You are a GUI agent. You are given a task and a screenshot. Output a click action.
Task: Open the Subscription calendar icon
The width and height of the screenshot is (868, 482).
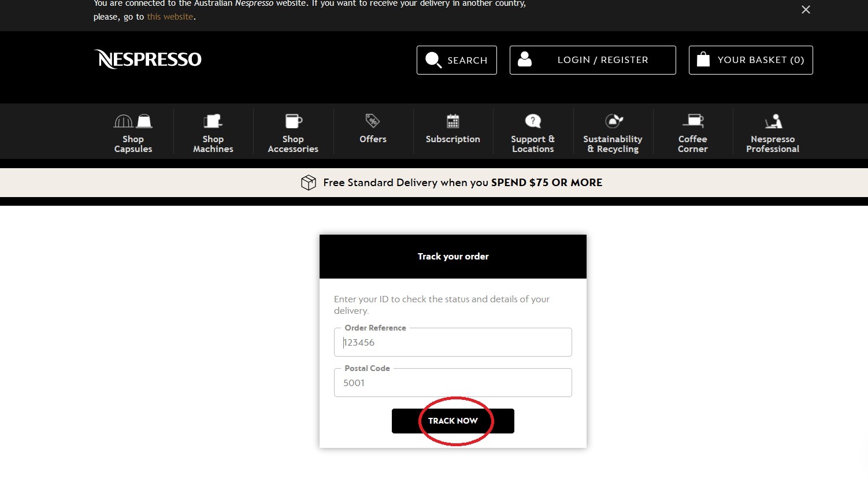pyautogui.click(x=452, y=121)
